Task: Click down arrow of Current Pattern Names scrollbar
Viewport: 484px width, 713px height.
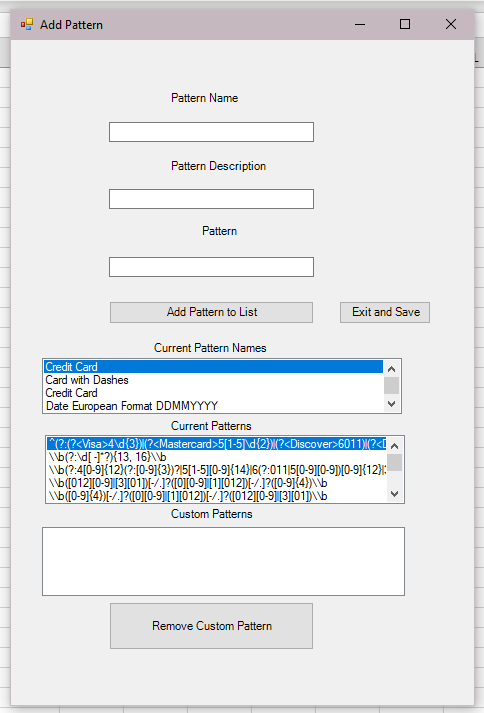Action: pyautogui.click(x=392, y=404)
